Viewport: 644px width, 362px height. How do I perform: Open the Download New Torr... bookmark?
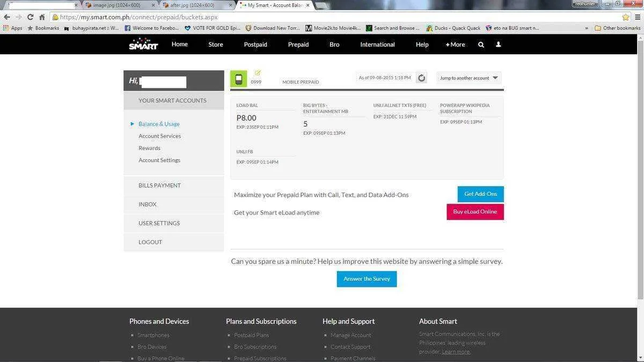tap(273, 28)
